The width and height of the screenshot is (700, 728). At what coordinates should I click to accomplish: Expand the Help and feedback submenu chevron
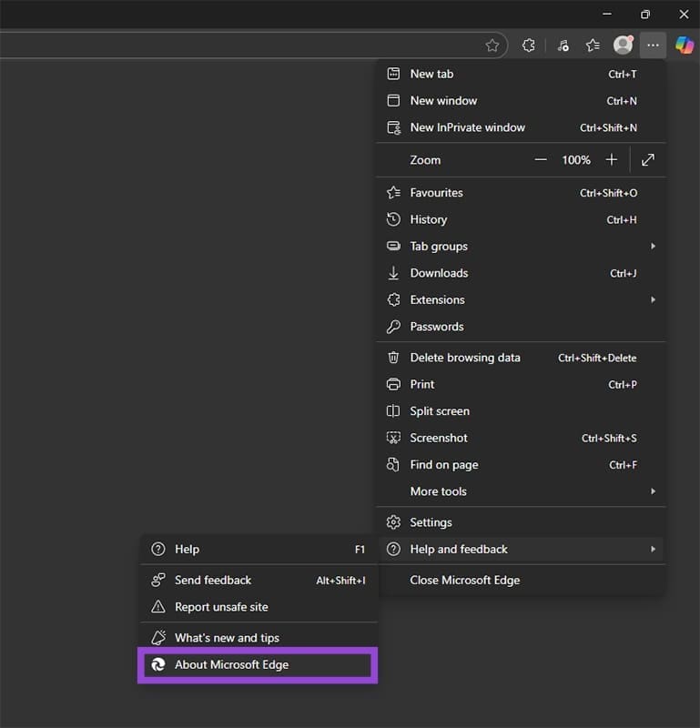653,549
